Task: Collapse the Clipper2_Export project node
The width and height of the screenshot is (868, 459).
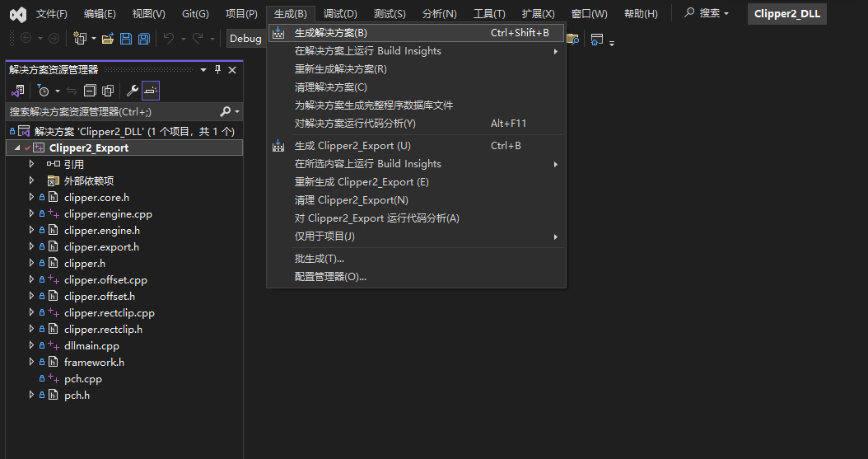Action: [x=17, y=148]
